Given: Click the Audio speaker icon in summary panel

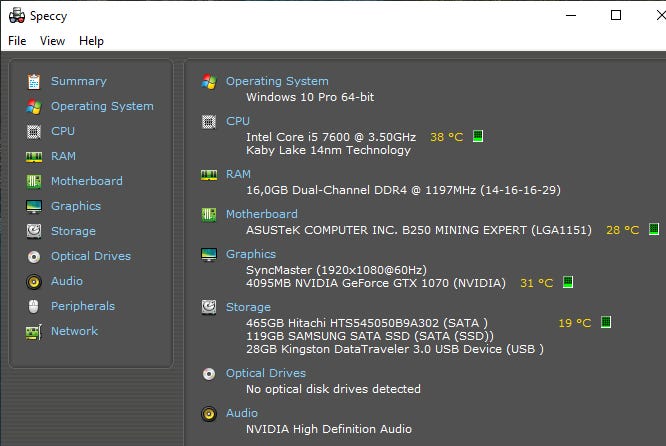Looking at the screenshot, I should pyautogui.click(x=209, y=414).
